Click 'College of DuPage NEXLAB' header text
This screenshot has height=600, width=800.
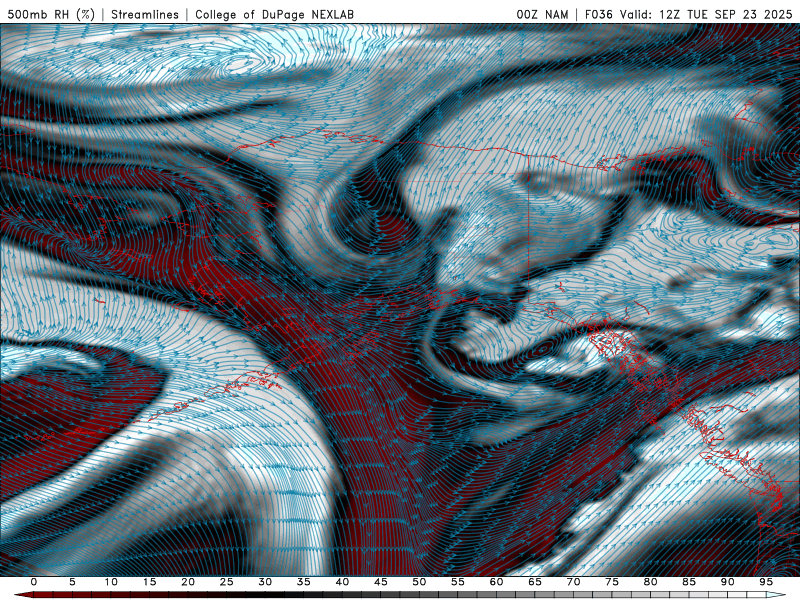coord(274,14)
